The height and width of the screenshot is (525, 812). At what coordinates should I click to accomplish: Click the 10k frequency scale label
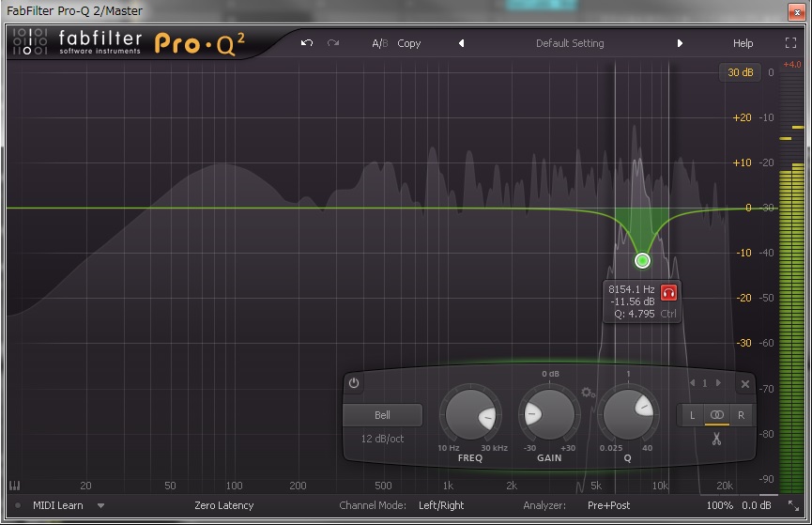[660, 486]
